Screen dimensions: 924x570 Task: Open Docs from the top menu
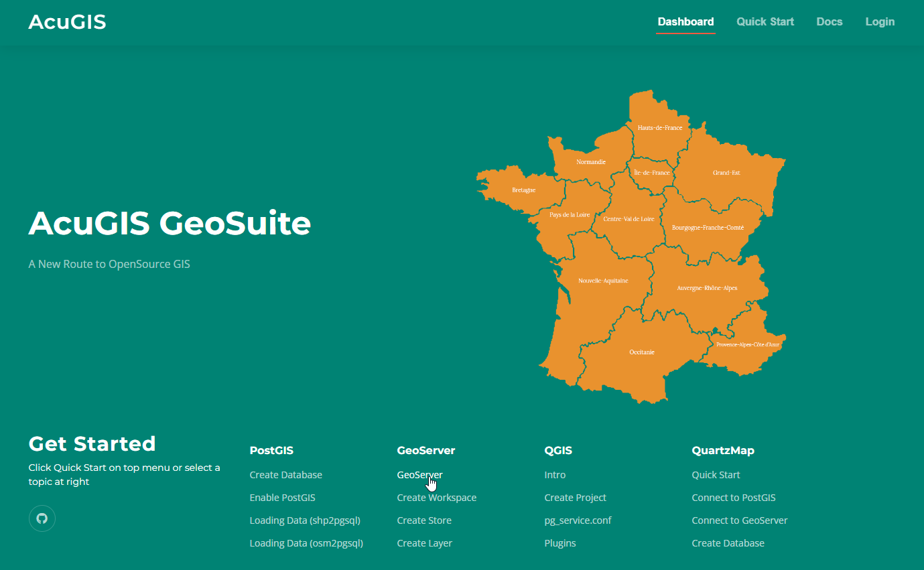click(830, 21)
